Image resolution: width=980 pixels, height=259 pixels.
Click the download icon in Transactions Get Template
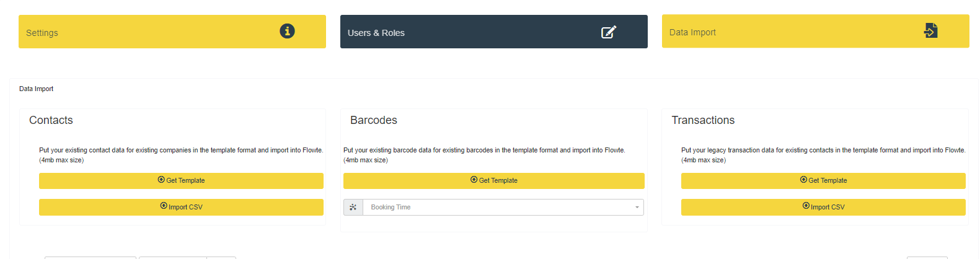pyautogui.click(x=803, y=180)
